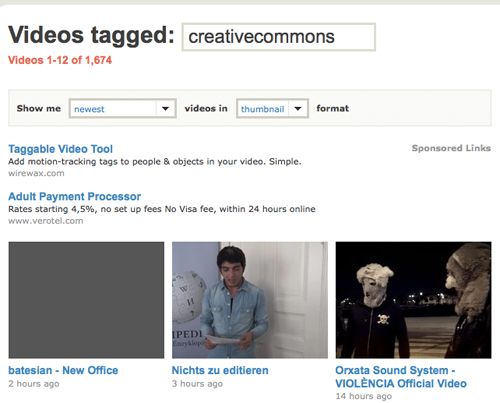
Task: Click the arrow on the thumbnail dropdown
Action: click(298, 108)
